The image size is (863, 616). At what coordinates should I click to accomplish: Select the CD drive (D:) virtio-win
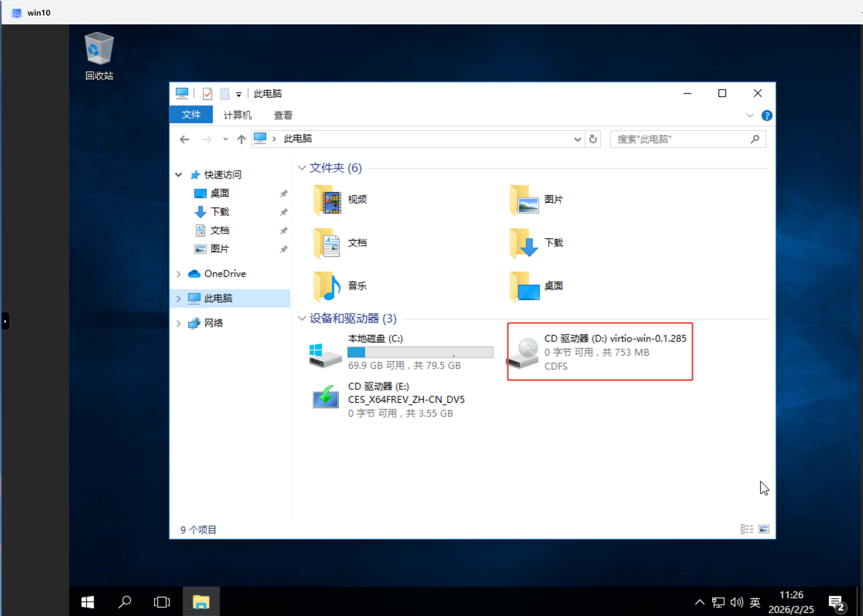click(600, 352)
